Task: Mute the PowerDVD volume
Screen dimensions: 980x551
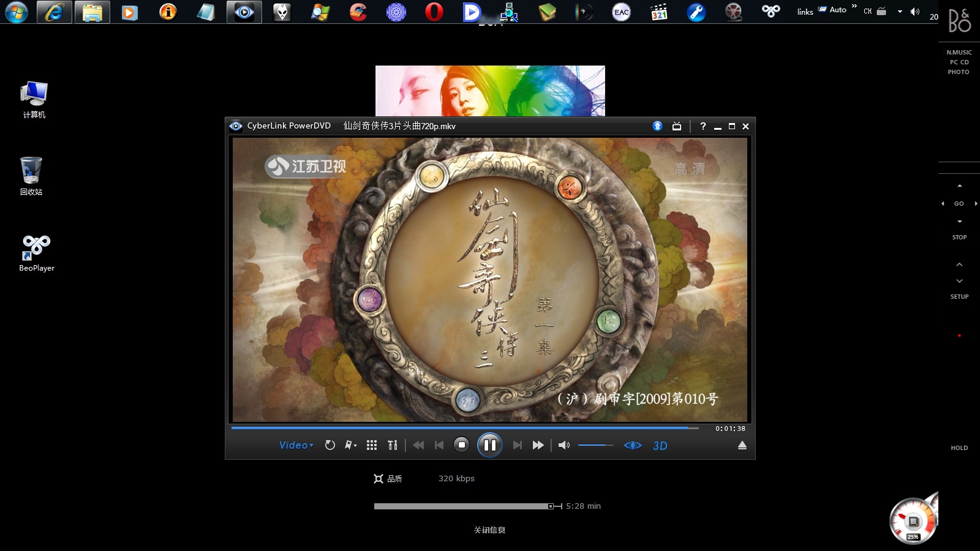Action: [564, 445]
